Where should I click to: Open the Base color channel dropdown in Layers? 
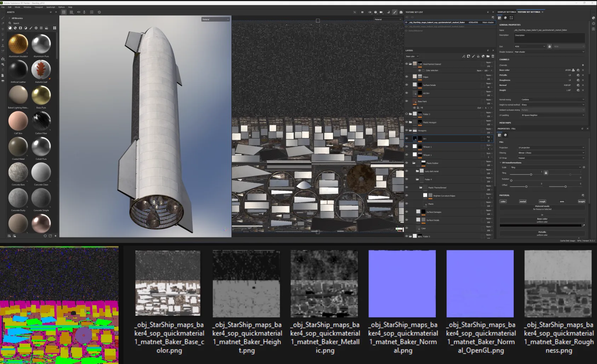tap(412, 56)
